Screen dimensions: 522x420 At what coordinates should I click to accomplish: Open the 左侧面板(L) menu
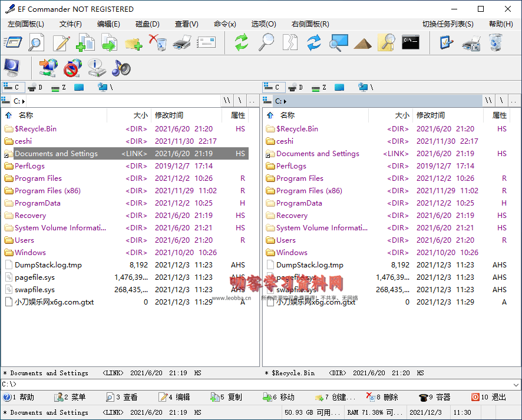pyautogui.click(x=26, y=24)
